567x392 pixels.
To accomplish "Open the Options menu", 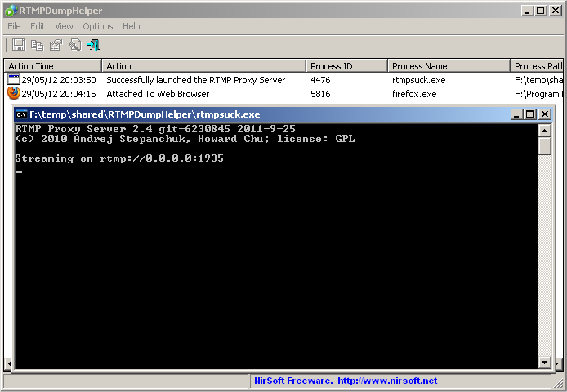I will tap(98, 26).
